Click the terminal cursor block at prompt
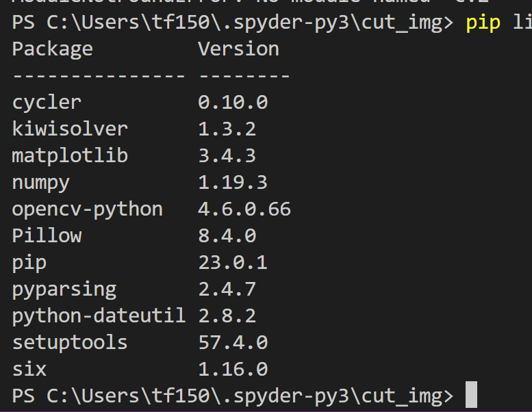The image size is (532, 412). (471, 394)
